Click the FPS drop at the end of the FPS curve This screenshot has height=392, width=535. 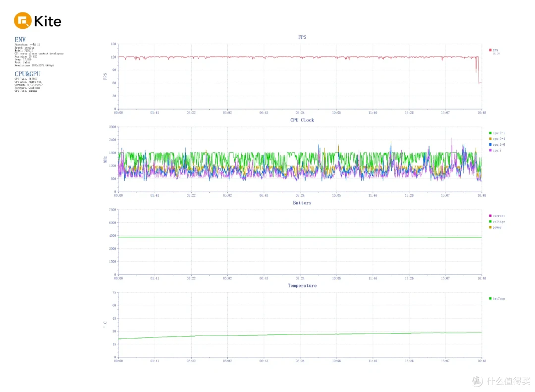tap(478, 70)
